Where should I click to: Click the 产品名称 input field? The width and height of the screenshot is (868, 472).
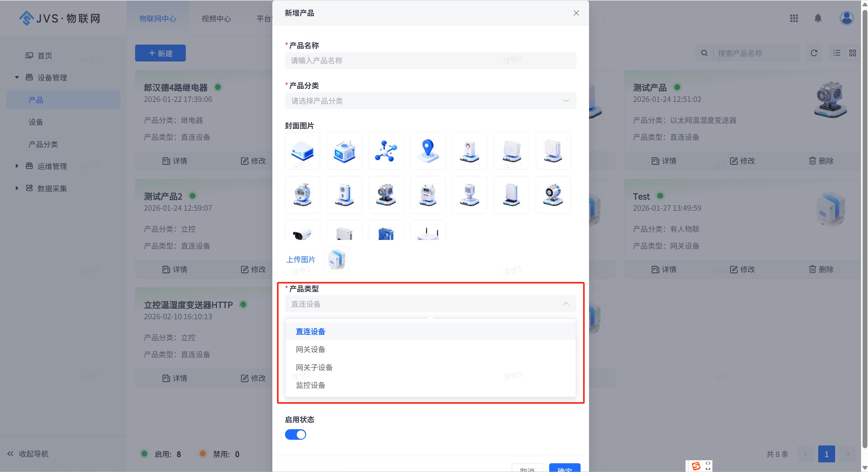[430, 61]
